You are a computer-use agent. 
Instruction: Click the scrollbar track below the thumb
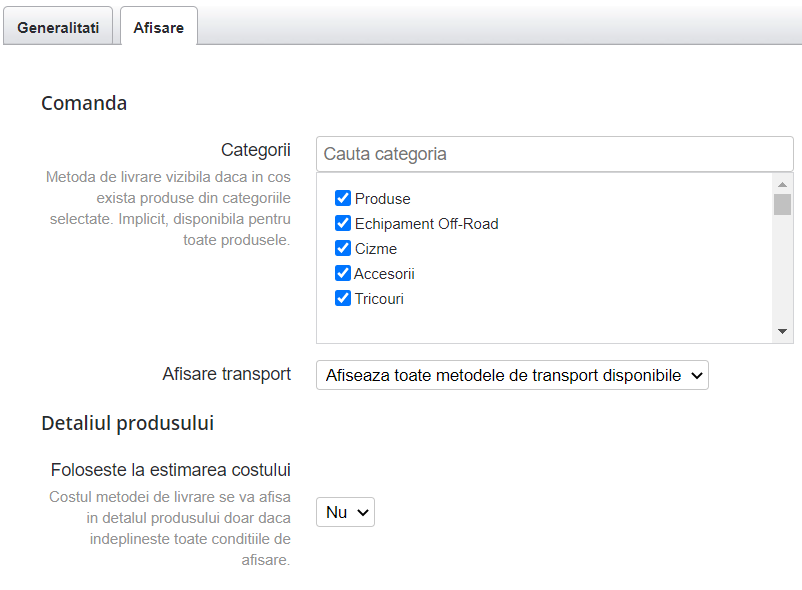click(782, 270)
